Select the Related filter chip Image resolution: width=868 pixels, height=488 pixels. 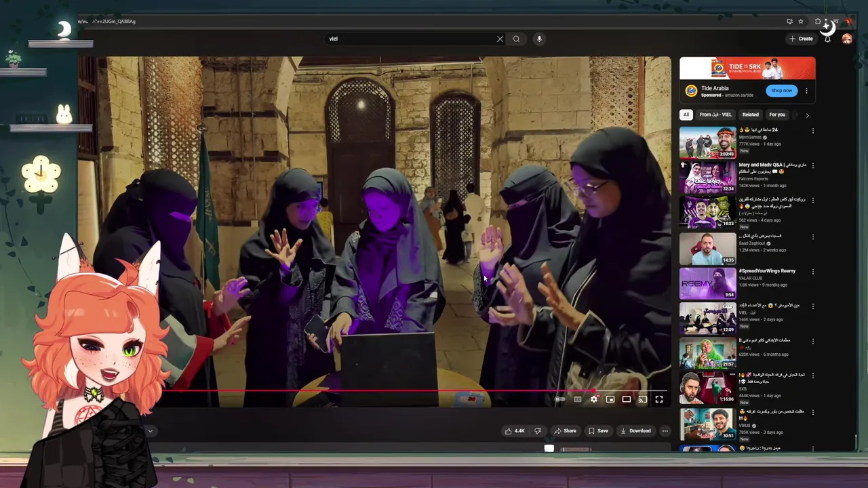750,115
